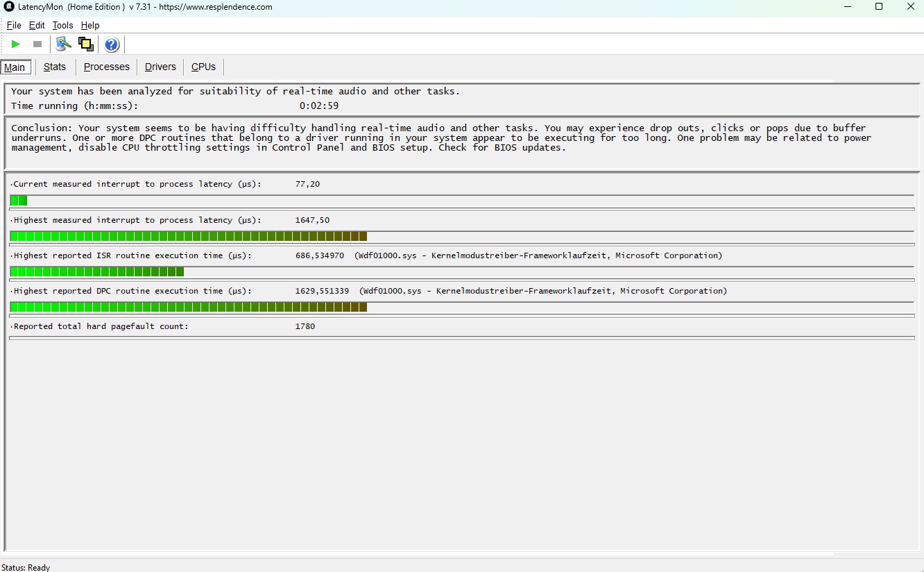Close the LatencyMon window
Screen dimensions: 924x572
[910, 7]
